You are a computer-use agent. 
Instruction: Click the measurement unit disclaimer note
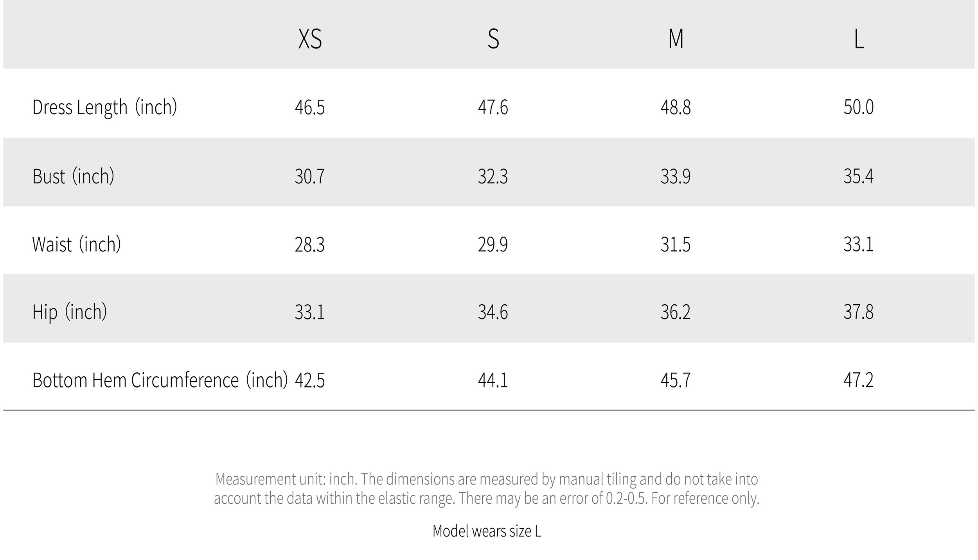point(487,489)
